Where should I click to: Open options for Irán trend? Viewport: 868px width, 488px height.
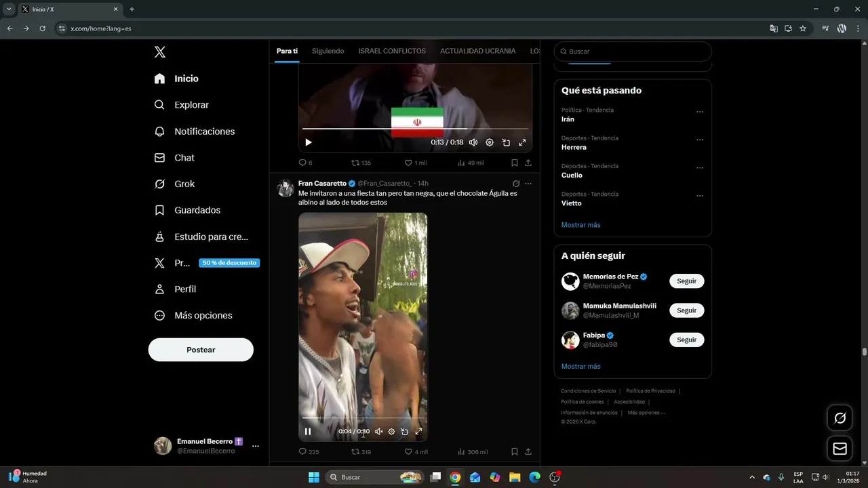tap(700, 112)
